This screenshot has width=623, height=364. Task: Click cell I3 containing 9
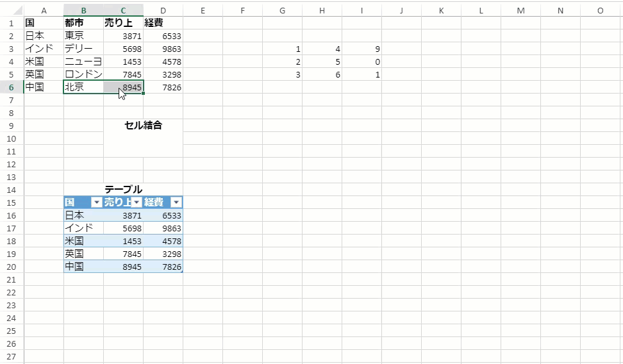tap(361, 49)
